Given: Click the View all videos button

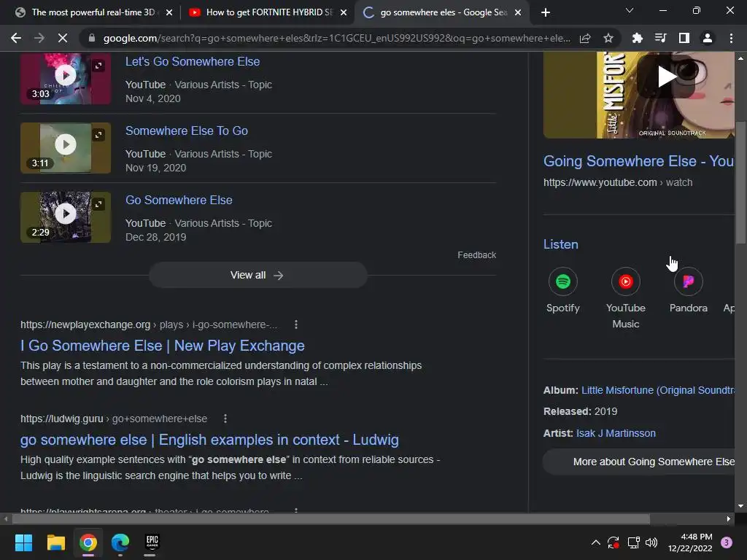Looking at the screenshot, I should coord(258,275).
